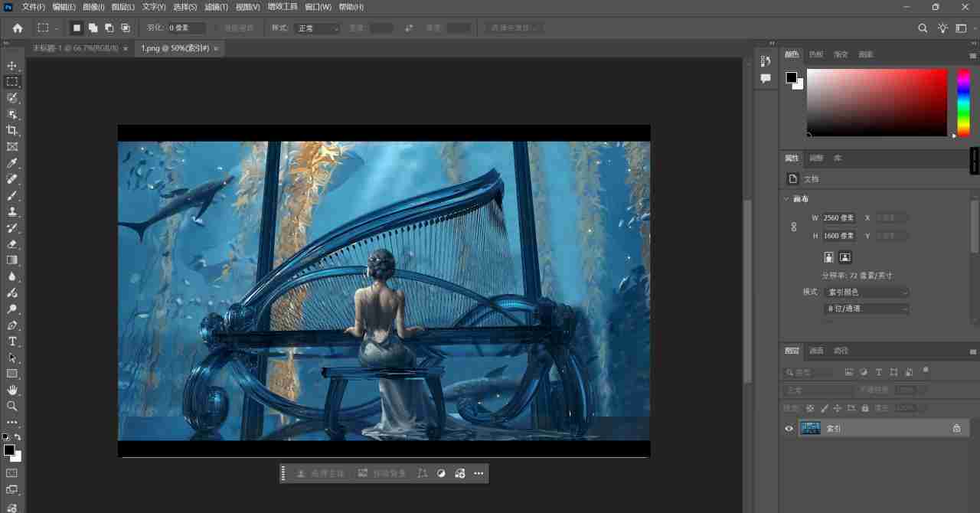
Task: Switch to the 通道 panel tab
Action: tap(815, 351)
